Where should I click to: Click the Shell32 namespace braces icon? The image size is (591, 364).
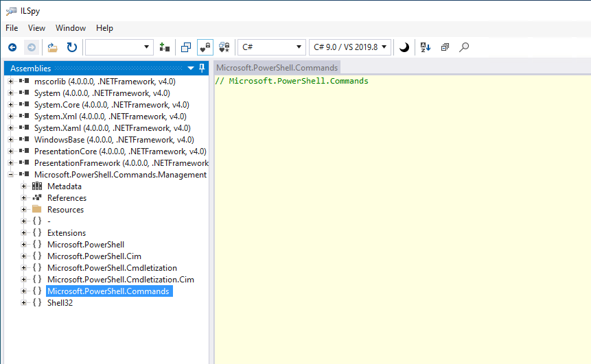pos(37,302)
